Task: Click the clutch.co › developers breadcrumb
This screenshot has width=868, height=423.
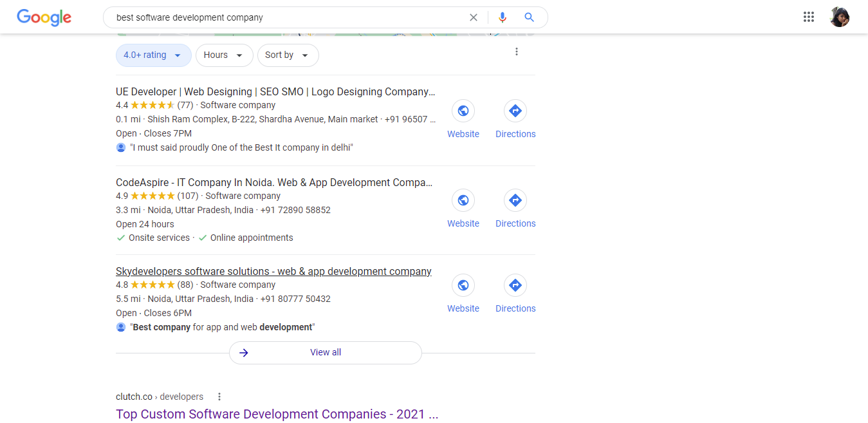Action: [x=160, y=397]
